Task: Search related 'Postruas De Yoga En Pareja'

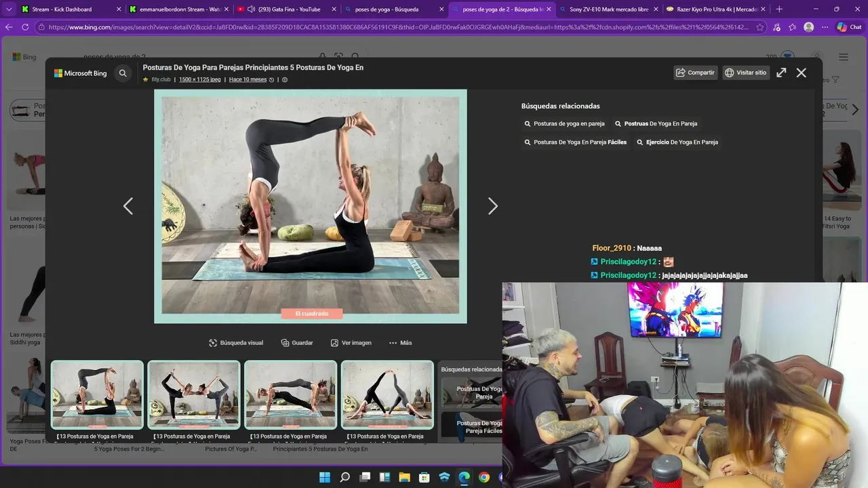Action: click(x=656, y=124)
